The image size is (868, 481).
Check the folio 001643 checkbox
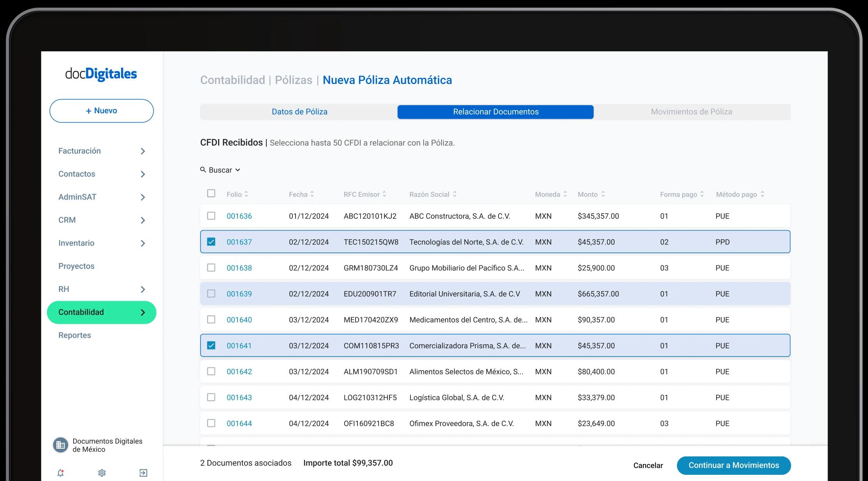(211, 397)
